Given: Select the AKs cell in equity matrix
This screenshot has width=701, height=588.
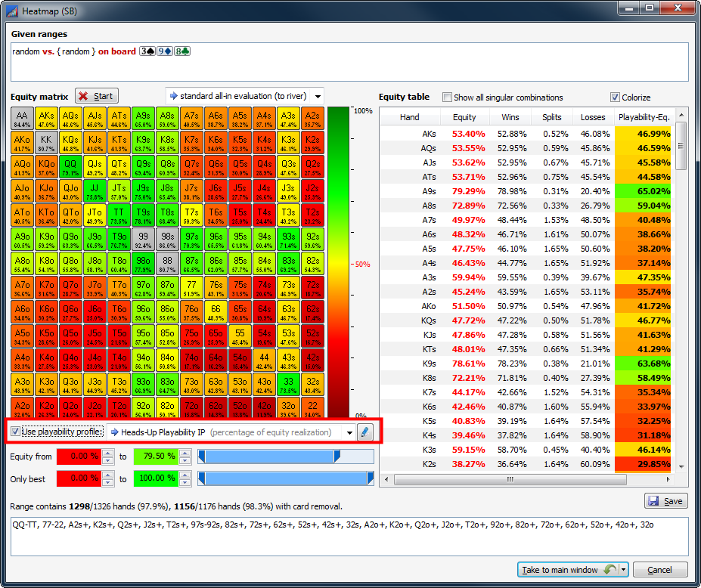Looking at the screenshot, I should click(x=46, y=119).
